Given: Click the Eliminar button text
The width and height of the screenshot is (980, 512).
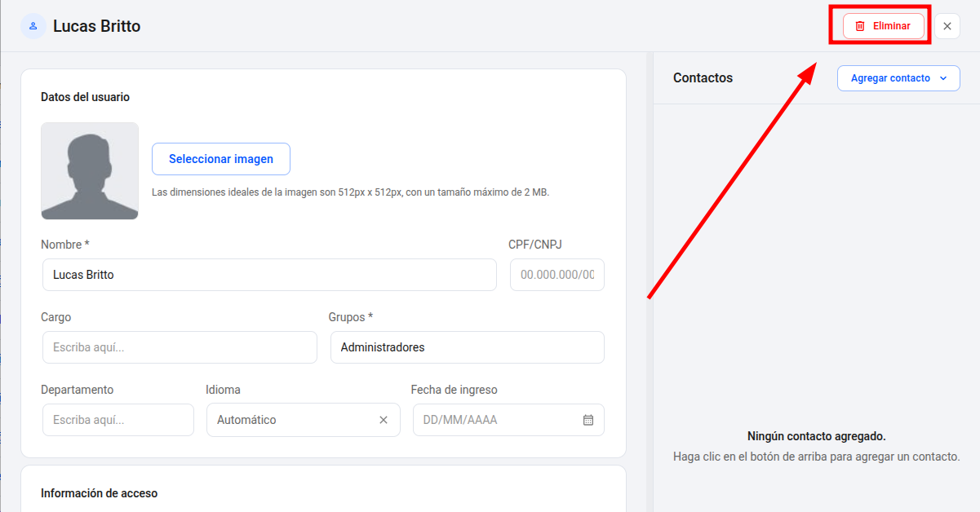Looking at the screenshot, I should (x=892, y=26).
